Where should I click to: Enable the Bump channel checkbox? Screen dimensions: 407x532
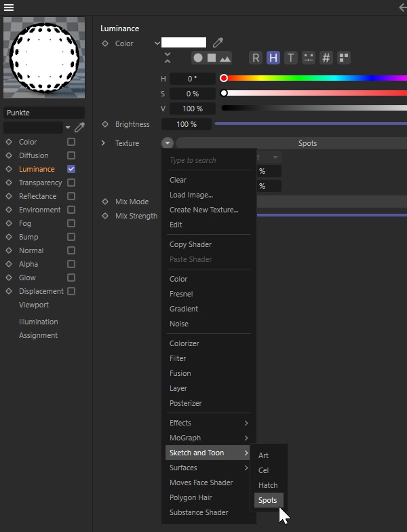tap(71, 237)
